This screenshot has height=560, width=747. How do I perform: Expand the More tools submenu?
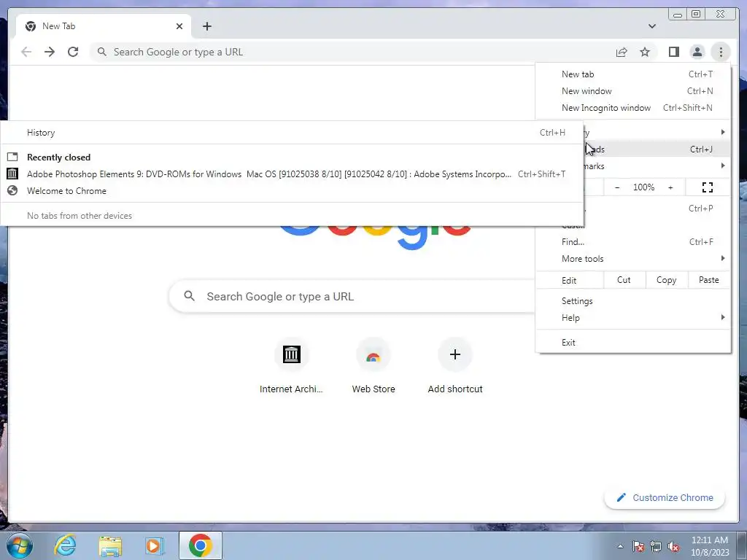pyautogui.click(x=633, y=259)
